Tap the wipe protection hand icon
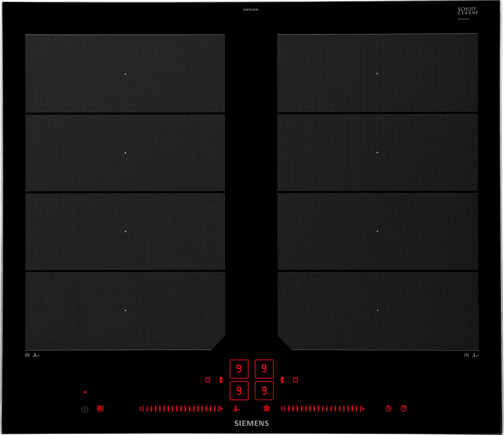Screen dimensions: 504x435 (100, 409)
